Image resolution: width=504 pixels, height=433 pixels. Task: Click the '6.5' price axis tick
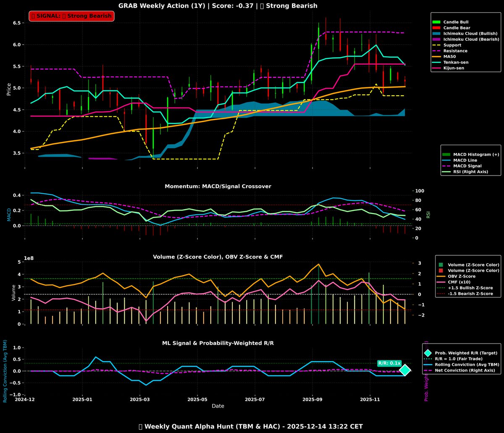tap(17, 23)
